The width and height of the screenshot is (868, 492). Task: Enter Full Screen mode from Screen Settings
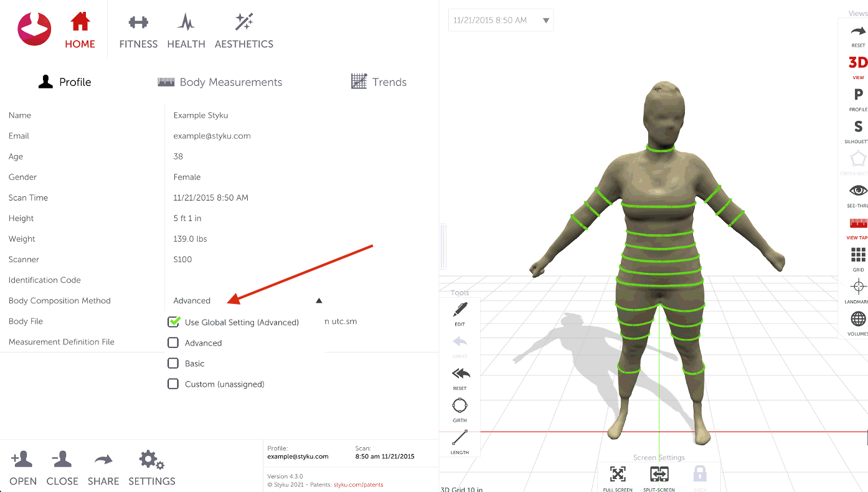tap(617, 475)
